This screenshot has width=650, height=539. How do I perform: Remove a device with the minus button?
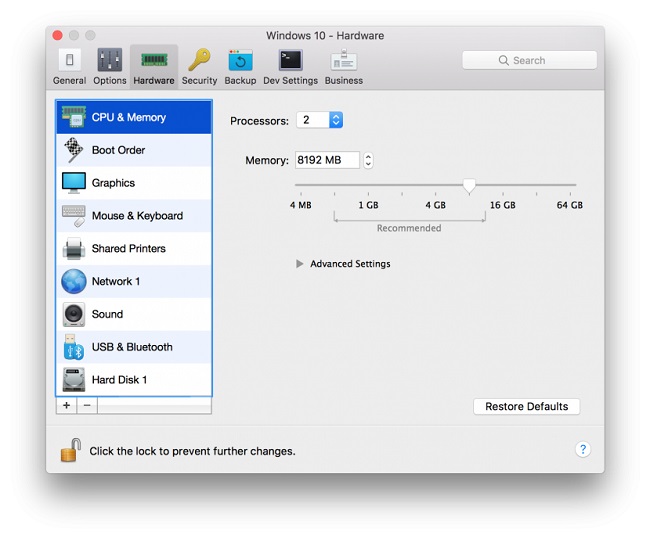tap(86, 406)
